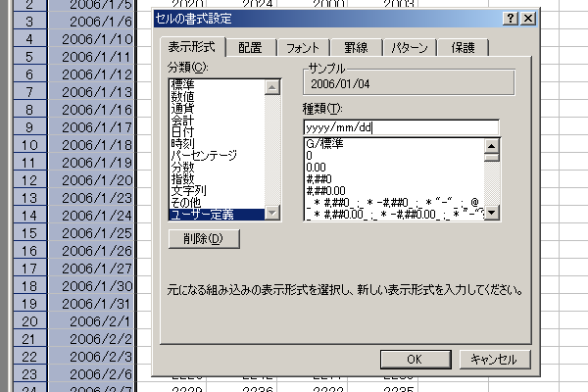Select row header 23 in the spreadsheet

(29, 374)
